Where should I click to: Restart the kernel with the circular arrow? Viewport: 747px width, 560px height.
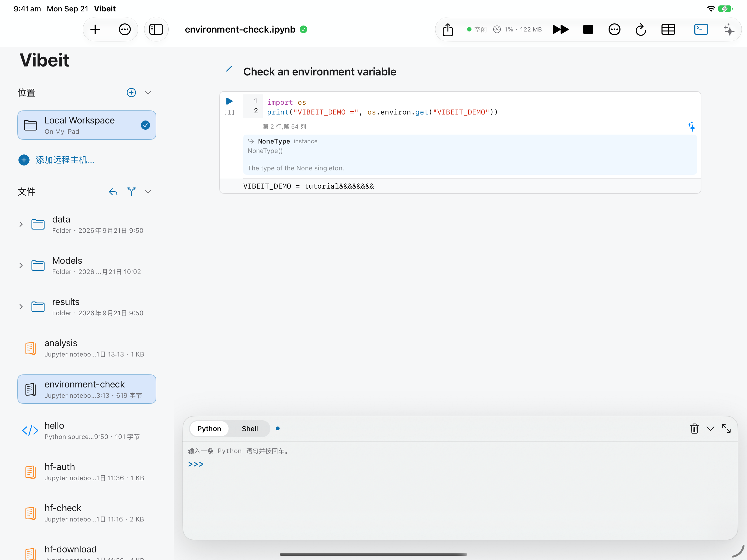click(x=641, y=29)
